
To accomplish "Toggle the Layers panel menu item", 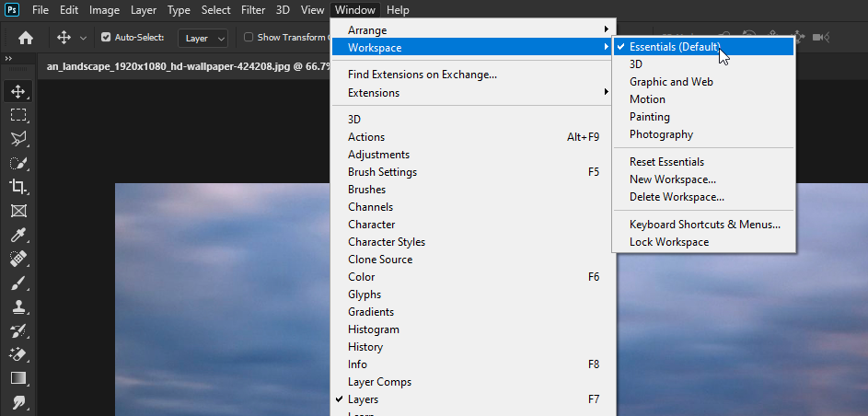I will pos(363,399).
